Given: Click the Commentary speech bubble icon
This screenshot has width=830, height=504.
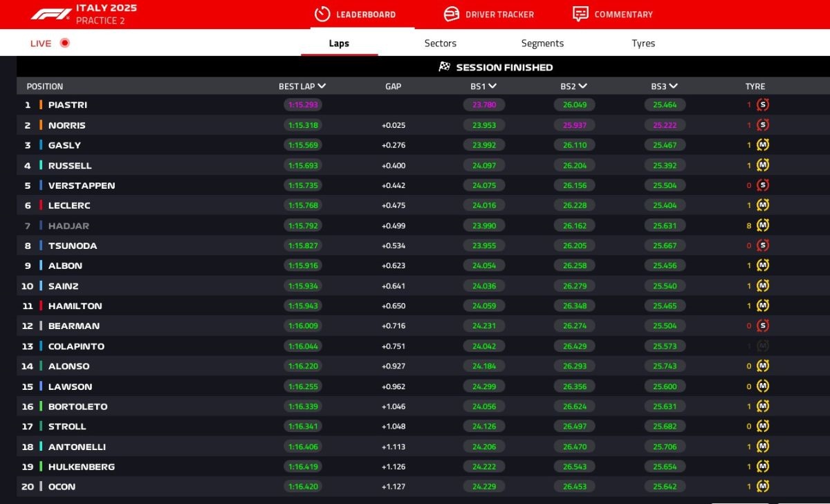Looking at the screenshot, I should tap(580, 14).
